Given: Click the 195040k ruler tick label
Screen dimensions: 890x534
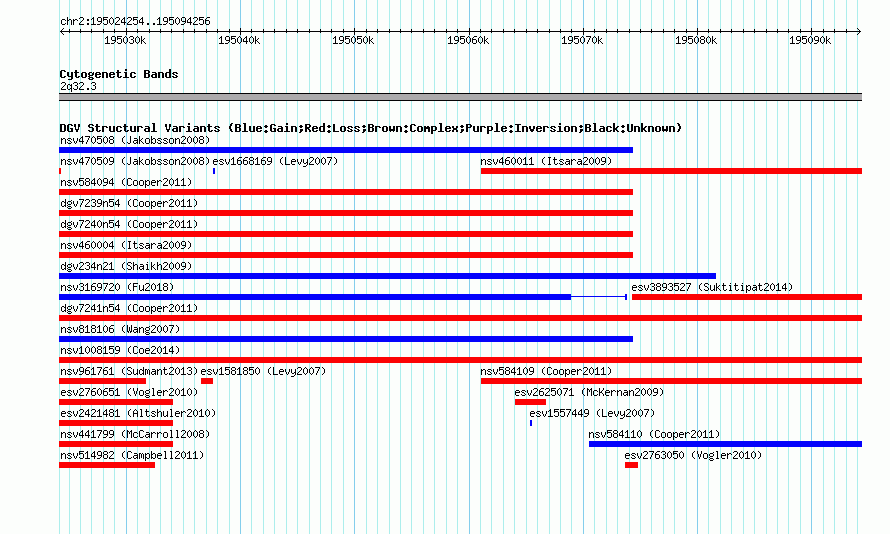Looking at the screenshot, I should [x=239, y=40].
